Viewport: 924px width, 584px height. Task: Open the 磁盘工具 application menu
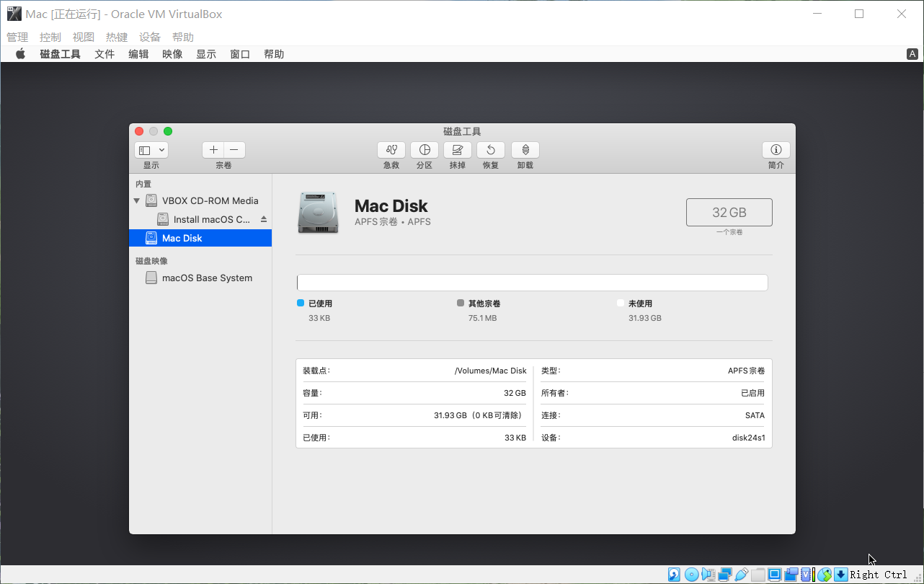click(x=61, y=54)
